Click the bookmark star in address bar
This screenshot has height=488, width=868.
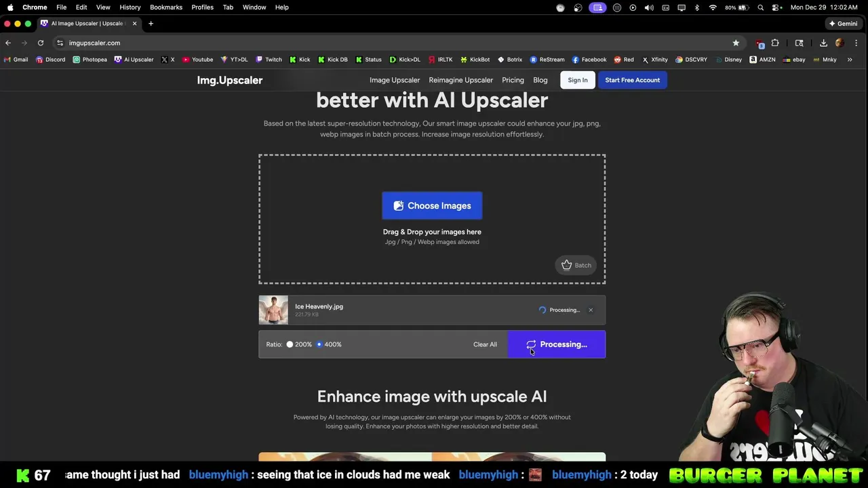736,43
